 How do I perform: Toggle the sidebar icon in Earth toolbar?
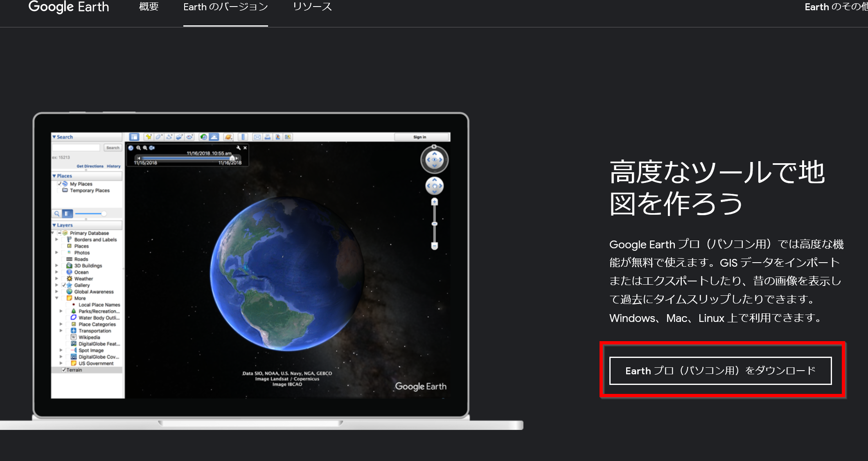click(x=134, y=137)
